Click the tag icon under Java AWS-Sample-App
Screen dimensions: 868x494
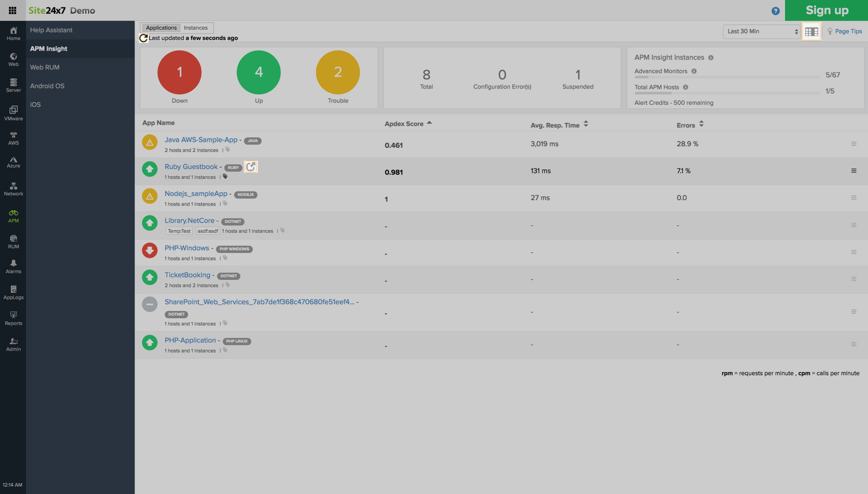coord(227,150)
